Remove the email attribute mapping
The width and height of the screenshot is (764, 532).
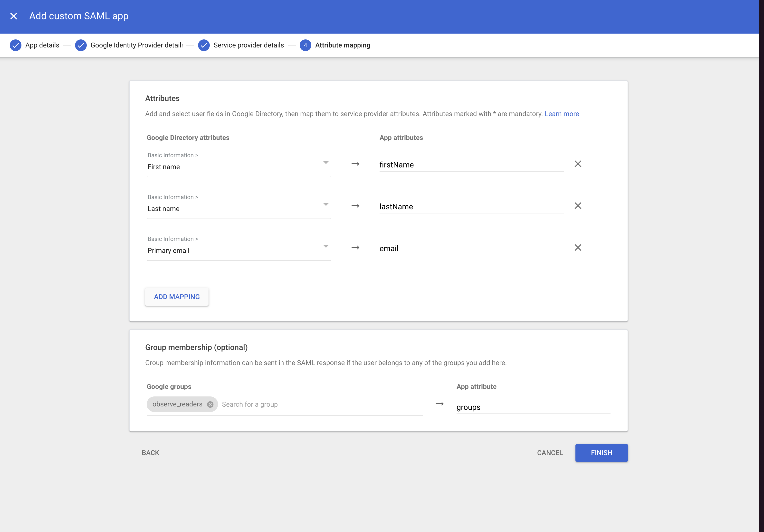578,248
